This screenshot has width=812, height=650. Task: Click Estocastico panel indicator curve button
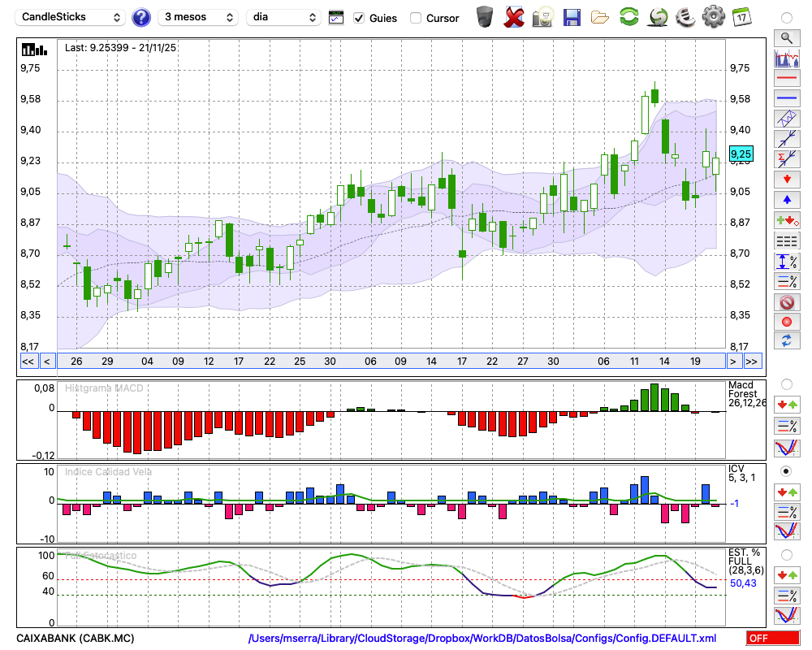pos(787,615)
